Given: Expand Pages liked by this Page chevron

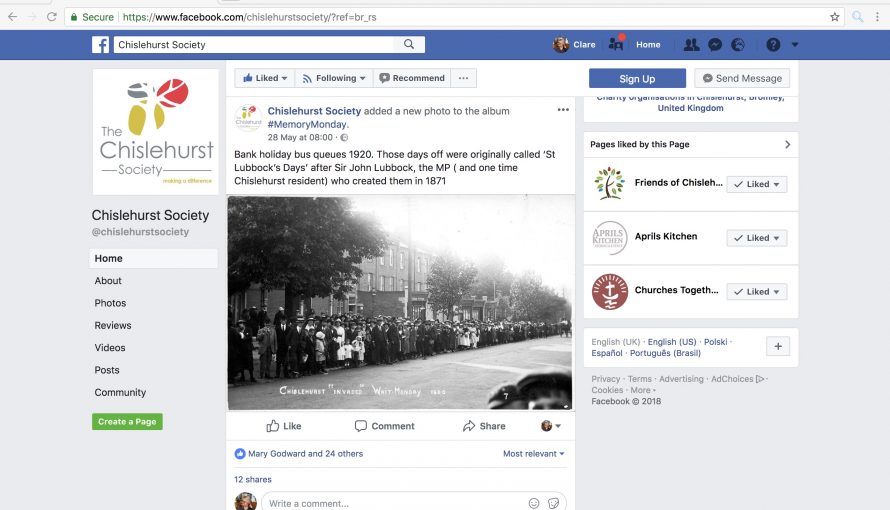Looking at the screenshot, I should point(787,145).
